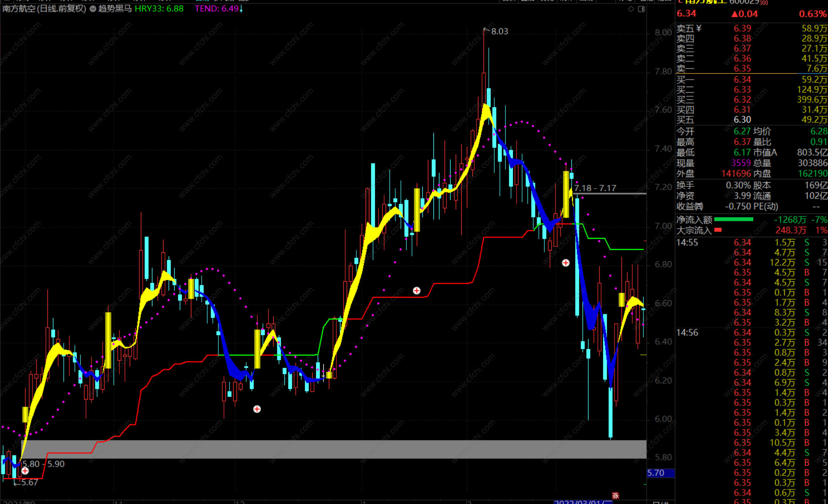This screenshot has height=504, width=828.
Task: Toggle the side panel icon at chart corner
Action: (x=641, y=9)
